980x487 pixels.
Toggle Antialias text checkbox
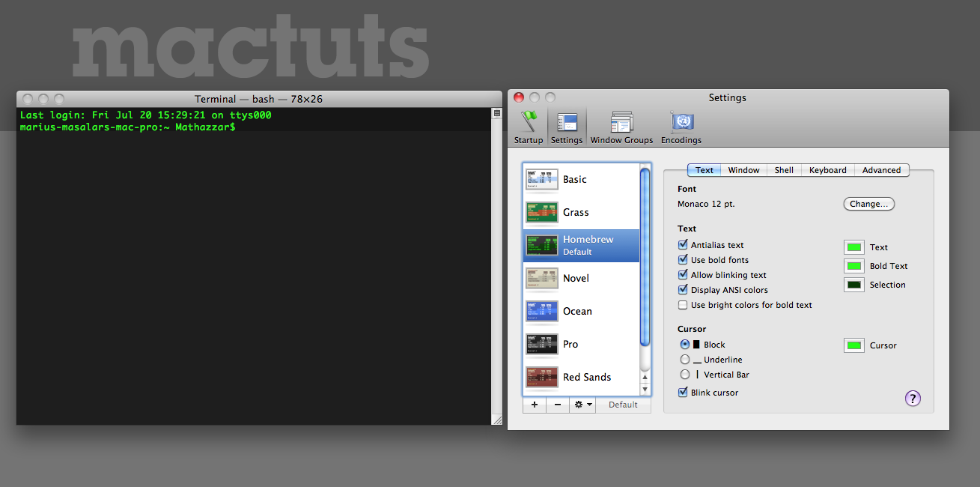coord(683,245)
